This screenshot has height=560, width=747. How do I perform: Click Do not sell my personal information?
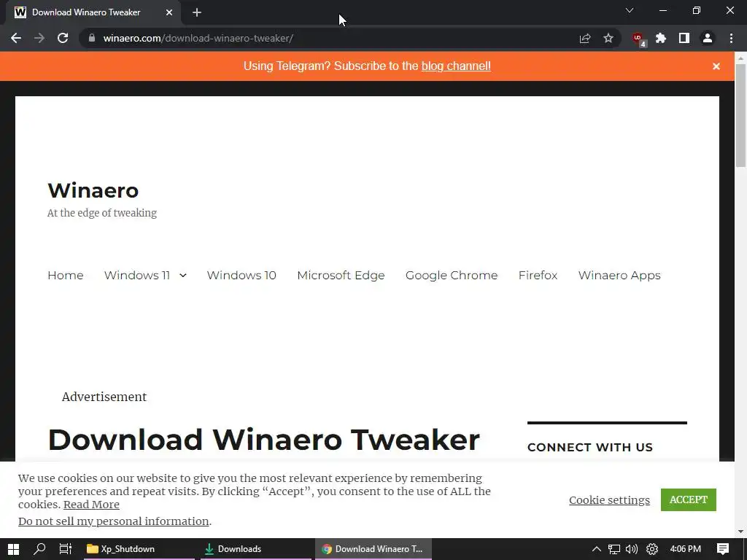(x=113, y=521)
